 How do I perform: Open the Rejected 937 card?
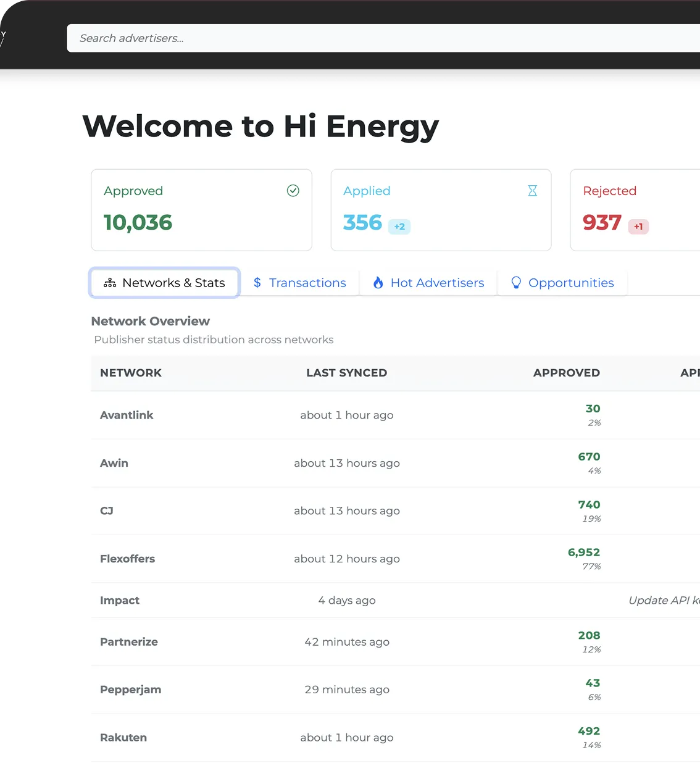pos(635,210)
